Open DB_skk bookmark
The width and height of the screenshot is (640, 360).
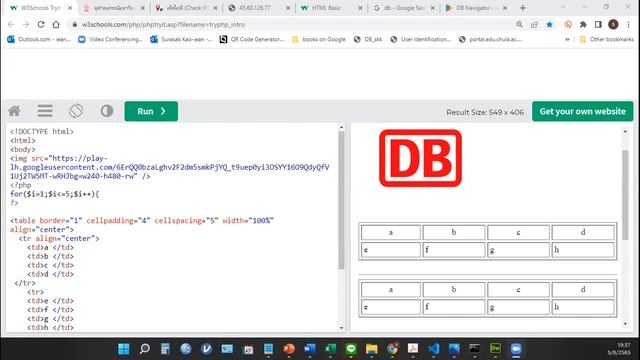point(368,39)
